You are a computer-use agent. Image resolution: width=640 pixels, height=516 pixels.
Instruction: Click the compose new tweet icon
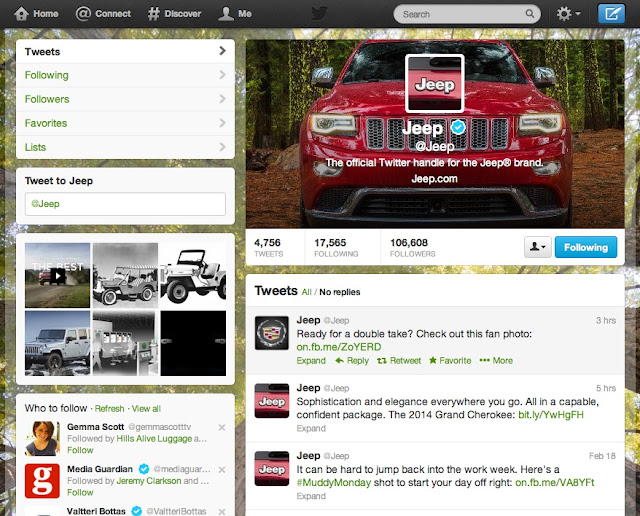[x=608, y=14]
